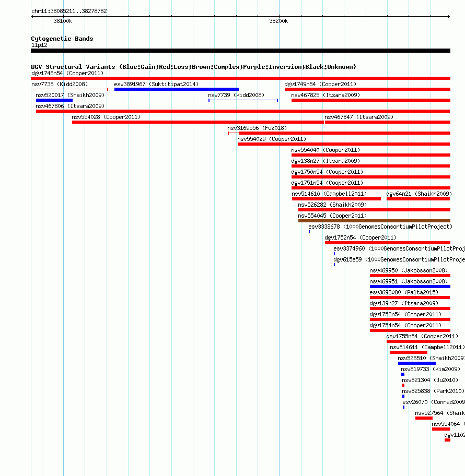465x476 pixels.
Task: Open the dgv1751n54 (Cooper2011) label
Action: tap(327, 183)
